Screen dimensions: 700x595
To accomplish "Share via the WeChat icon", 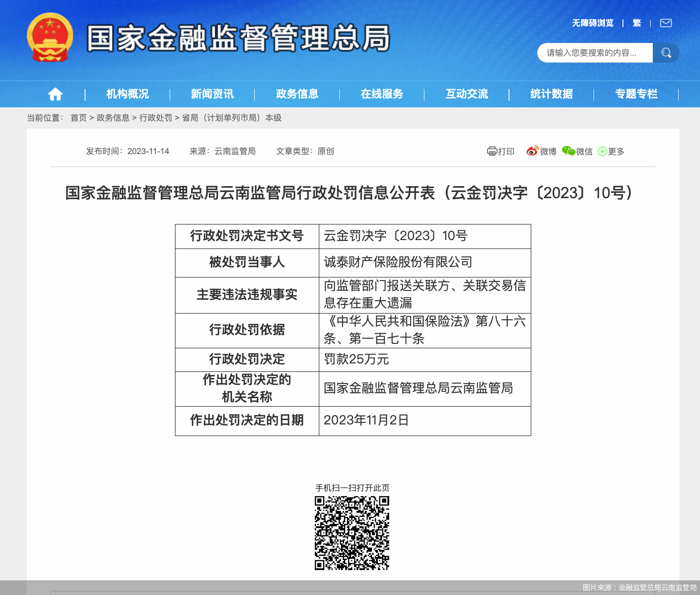I will click(568, 151).
